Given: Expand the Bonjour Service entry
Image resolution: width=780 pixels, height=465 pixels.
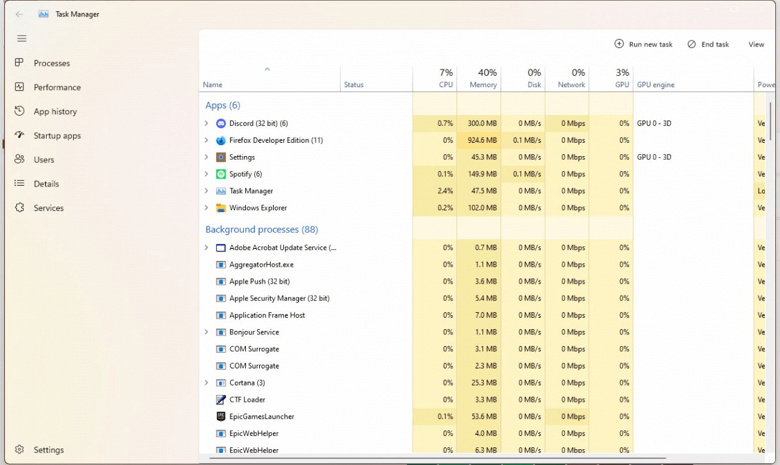Looking at the screenshot, I should [207, 332].
